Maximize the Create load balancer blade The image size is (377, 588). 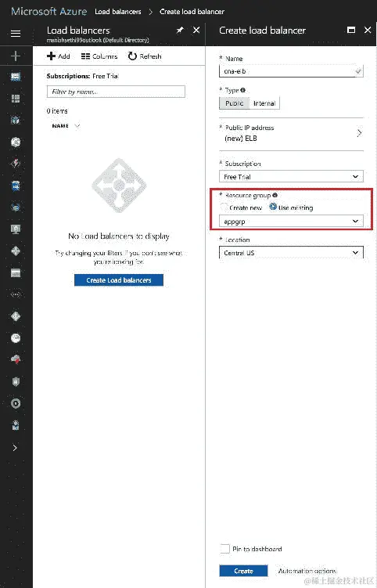[351, 30]
